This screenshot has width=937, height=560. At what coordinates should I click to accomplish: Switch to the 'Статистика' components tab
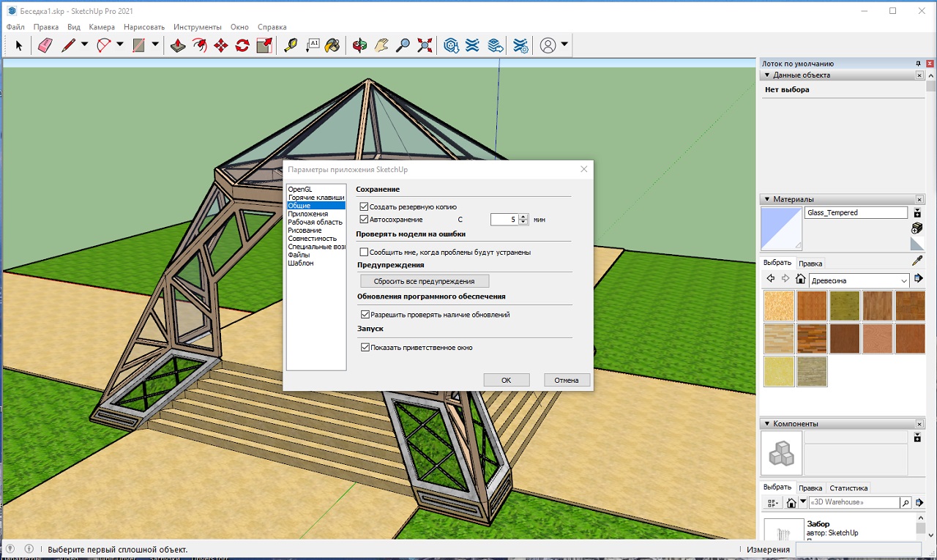(x=848, y=488)
